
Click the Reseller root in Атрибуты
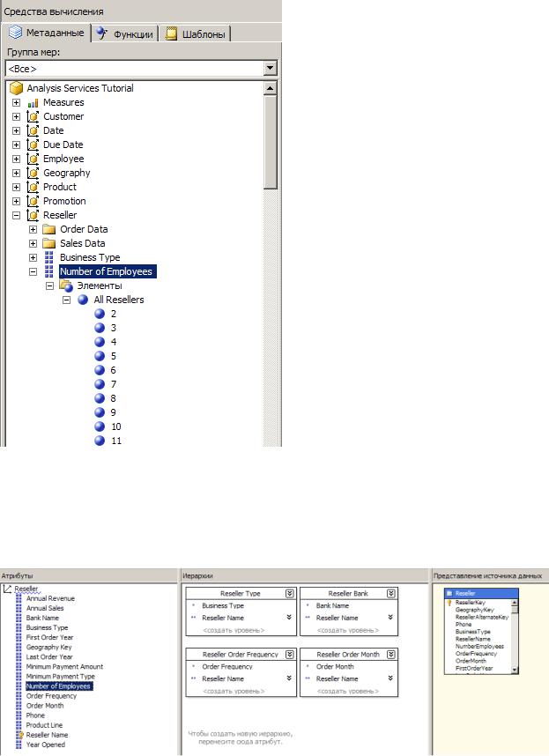tap(26, 589)
